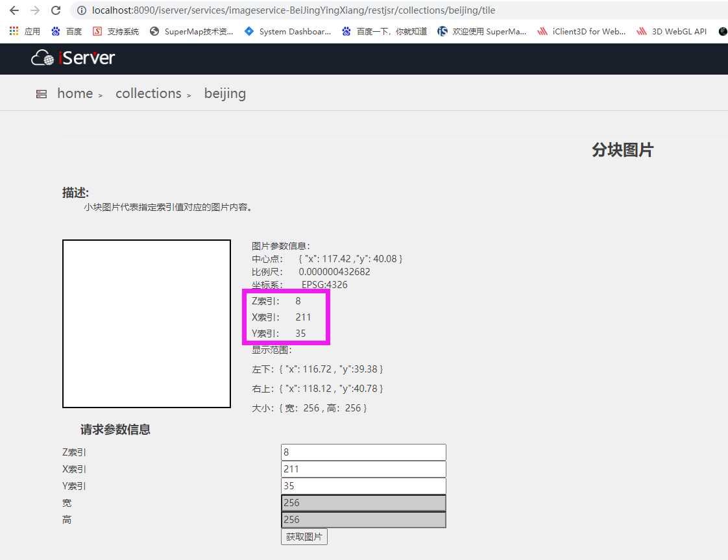Click the browser back arrow

(14, 10)
